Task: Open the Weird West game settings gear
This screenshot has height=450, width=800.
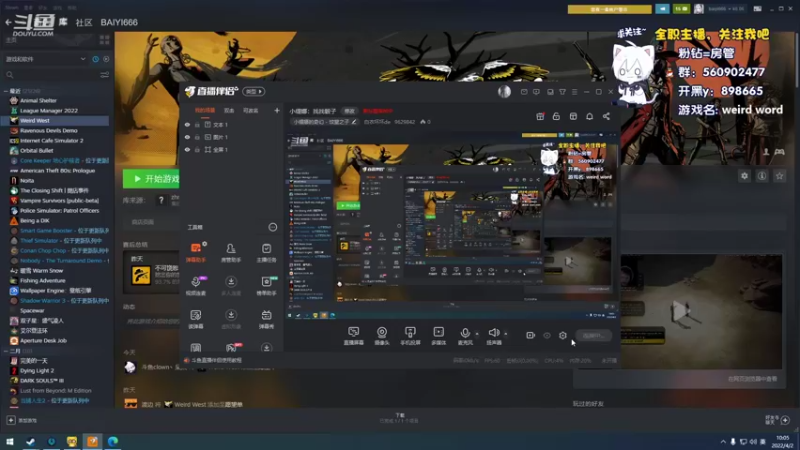Action: [744, 176]
